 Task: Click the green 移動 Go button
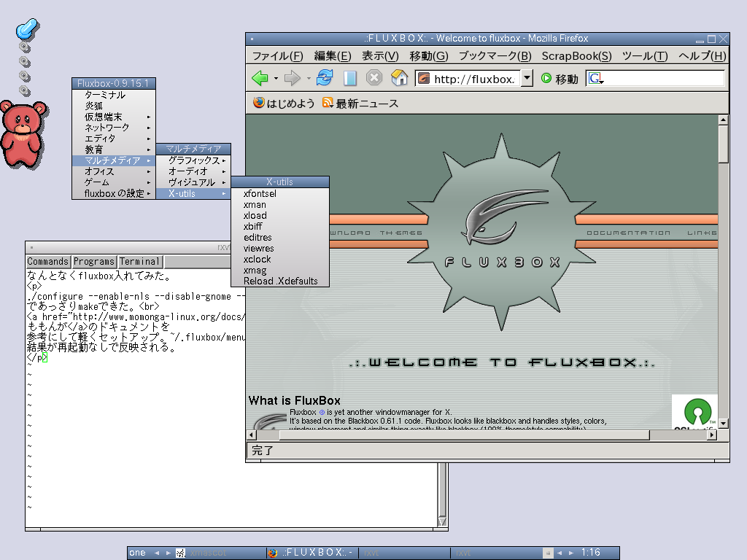(x=560, y=79)
